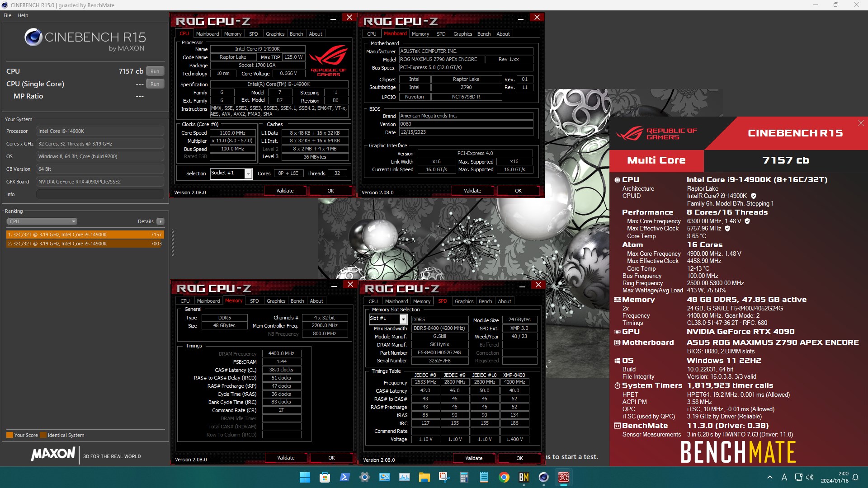In CPU-Z Mainboard window, open the CPU tab
868x488 pixels.
pos(372,34)
